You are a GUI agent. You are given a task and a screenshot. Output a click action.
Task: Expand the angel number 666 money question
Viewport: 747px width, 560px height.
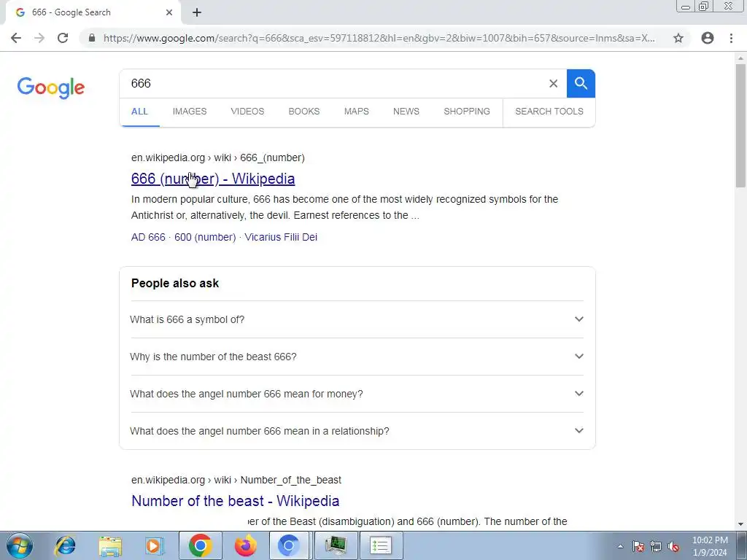[357, 394]
